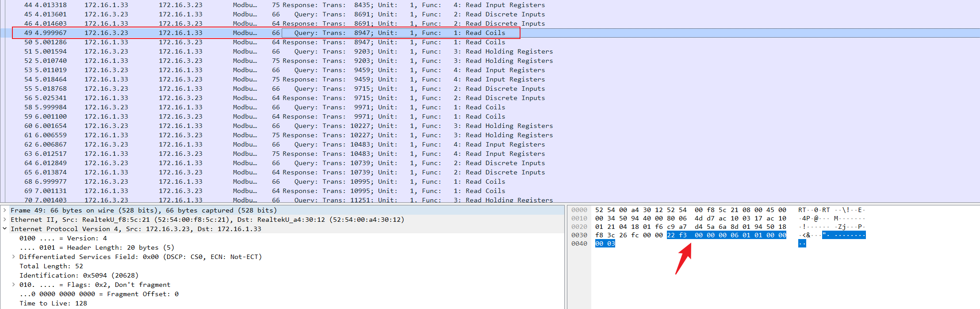
Task: Expand the Flags: 0x2 entry
Action: 14,285
